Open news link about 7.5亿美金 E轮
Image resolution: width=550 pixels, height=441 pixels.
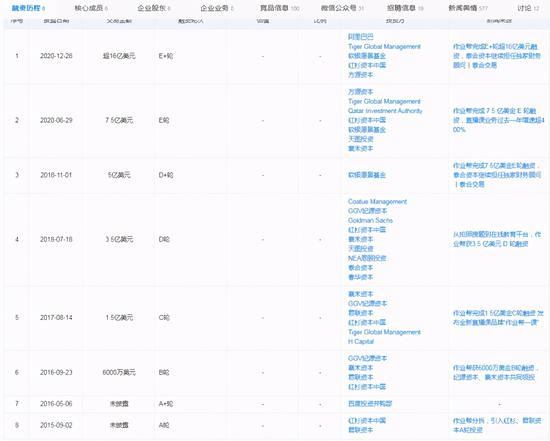498,120
